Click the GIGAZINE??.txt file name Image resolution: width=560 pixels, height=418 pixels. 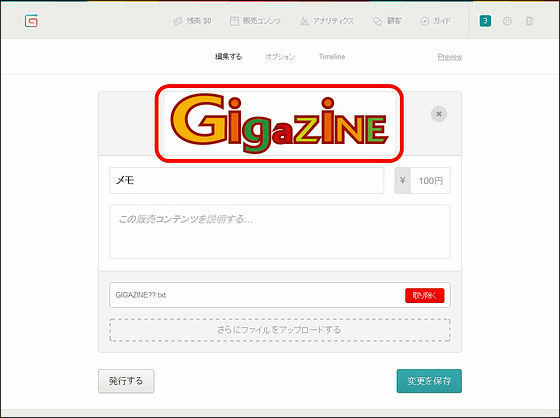coord(141,295)
